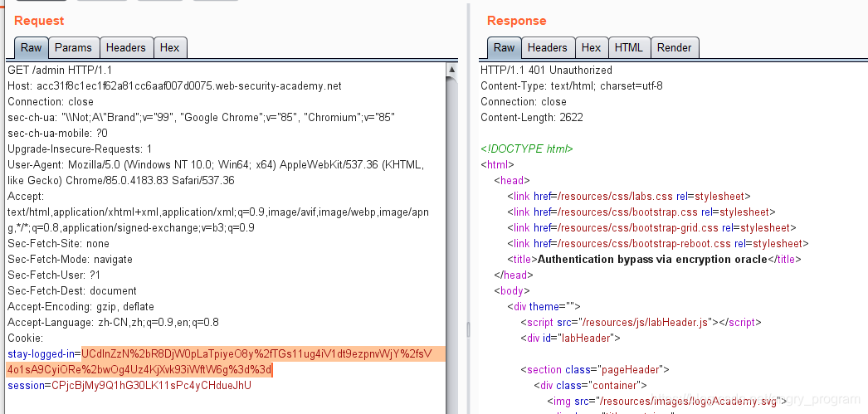The height and width of the screenshot is (414, 868).
Task: Click the Cookie: header line
Action: [x=26, y=339]
